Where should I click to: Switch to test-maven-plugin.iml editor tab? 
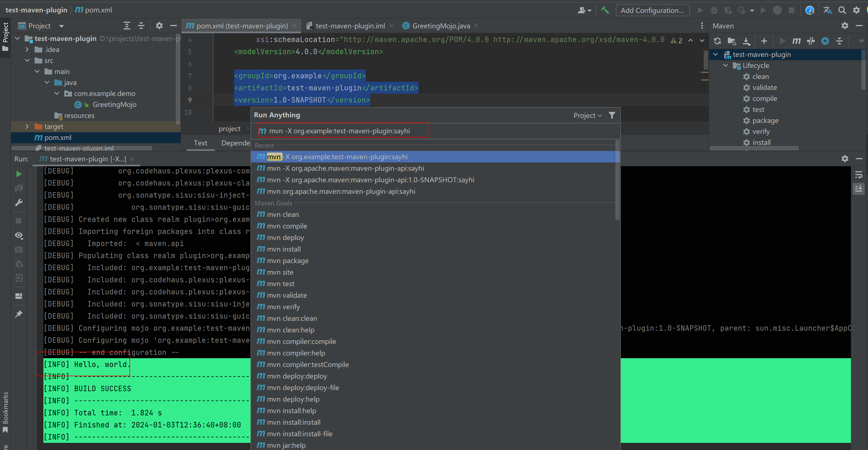[x=350, y=26]
